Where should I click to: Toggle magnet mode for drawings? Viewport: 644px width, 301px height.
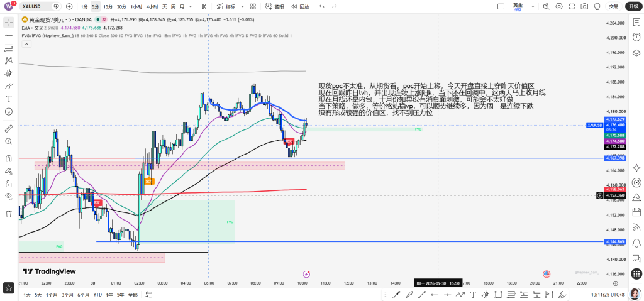pos(9,158)
